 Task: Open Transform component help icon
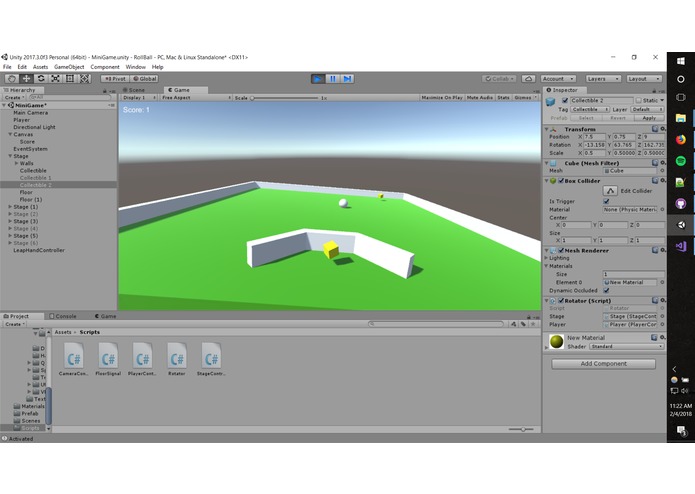click(655, 129)
